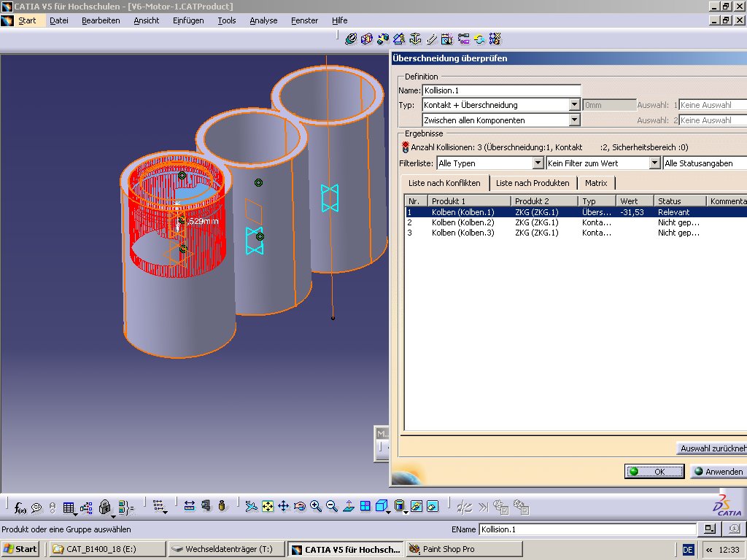Image resolution: width=747 pixels, height=560 pixels.
Task: Click the 'Auswahl zurücknehmen' button
Action: tap(712, 448)
